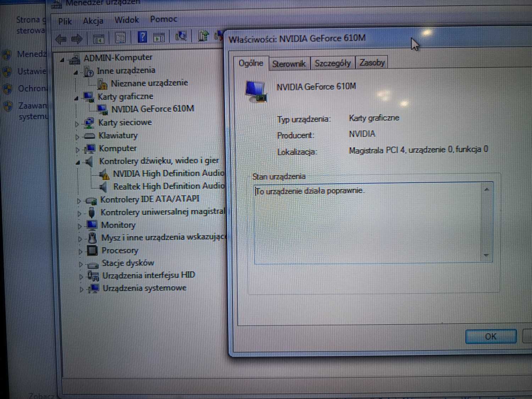Collapse the Inne urządzenia node

(x=76, y=73)
